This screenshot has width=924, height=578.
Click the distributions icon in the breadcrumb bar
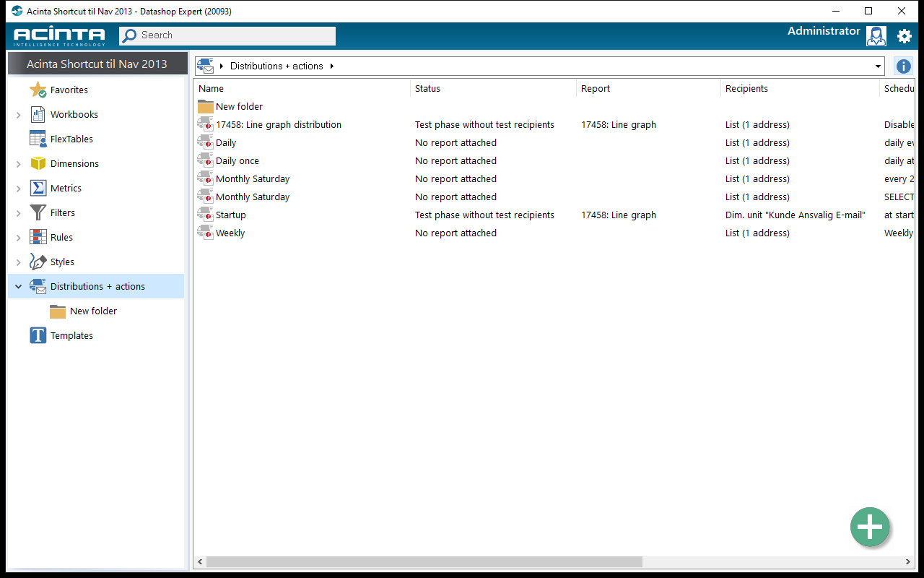(206, 66)
